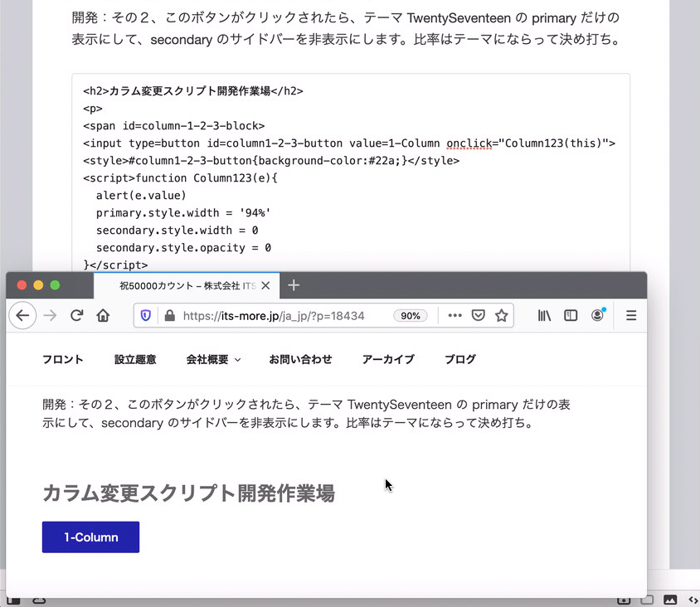Bookmark this page with the star
Image resolution: width=700 pixels, height=607 pixels.
point(501,316)
